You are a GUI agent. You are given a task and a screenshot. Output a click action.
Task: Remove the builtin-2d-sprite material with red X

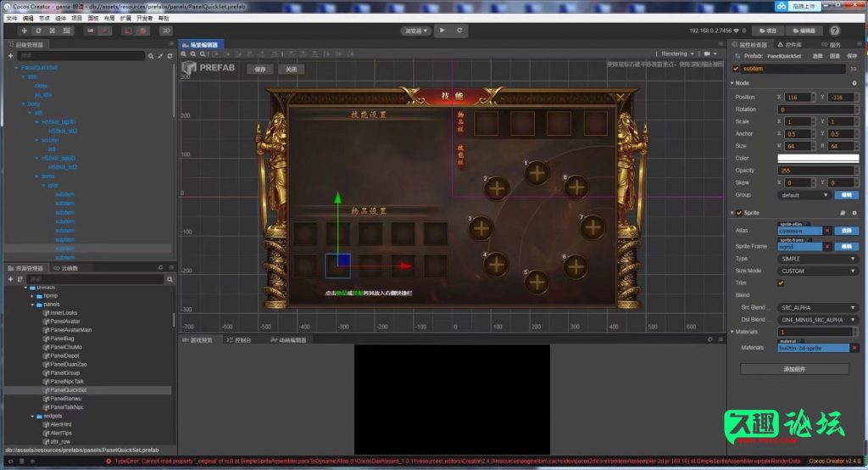tap(854, 348)
